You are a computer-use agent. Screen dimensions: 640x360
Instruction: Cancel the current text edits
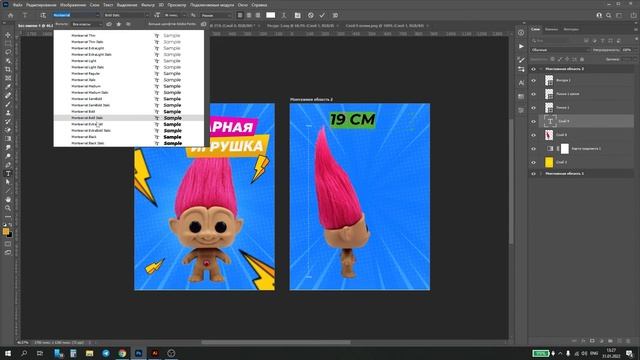311,15
